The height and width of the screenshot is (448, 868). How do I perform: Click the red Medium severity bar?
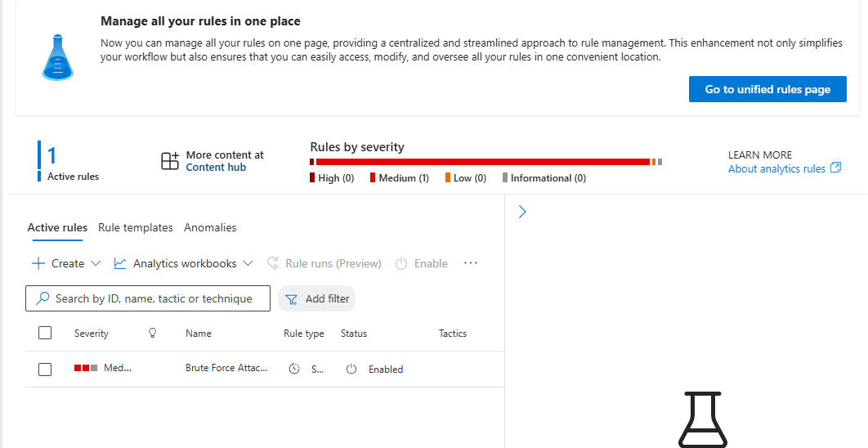point(482,162)
